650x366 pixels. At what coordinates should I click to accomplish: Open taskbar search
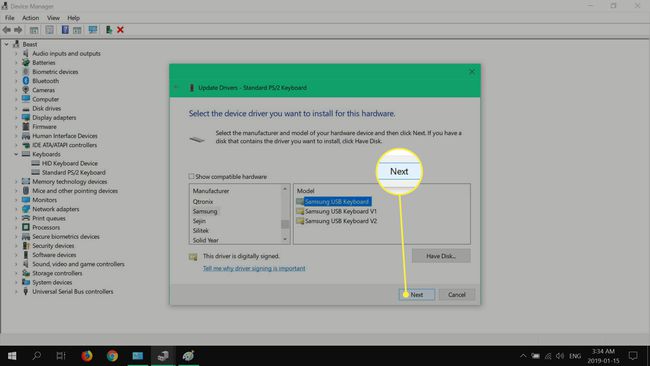pyautogui.click(x=36, y=356)
